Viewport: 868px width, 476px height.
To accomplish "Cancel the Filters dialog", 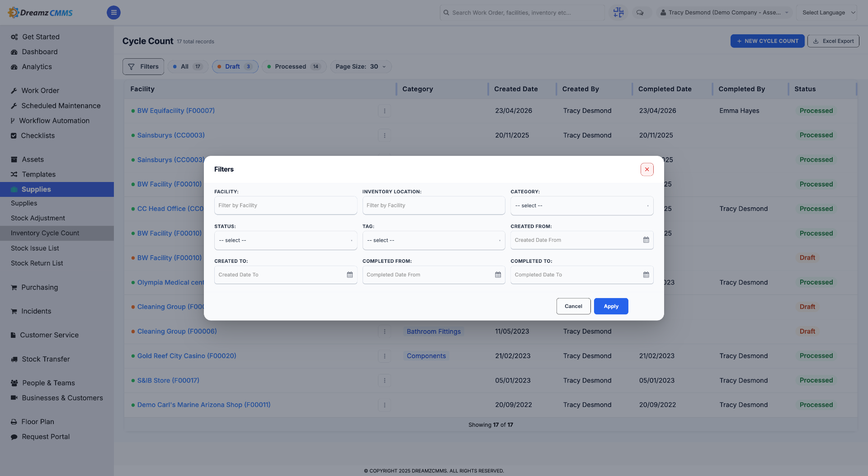I will pyautogui.click(x=573, y=306).
